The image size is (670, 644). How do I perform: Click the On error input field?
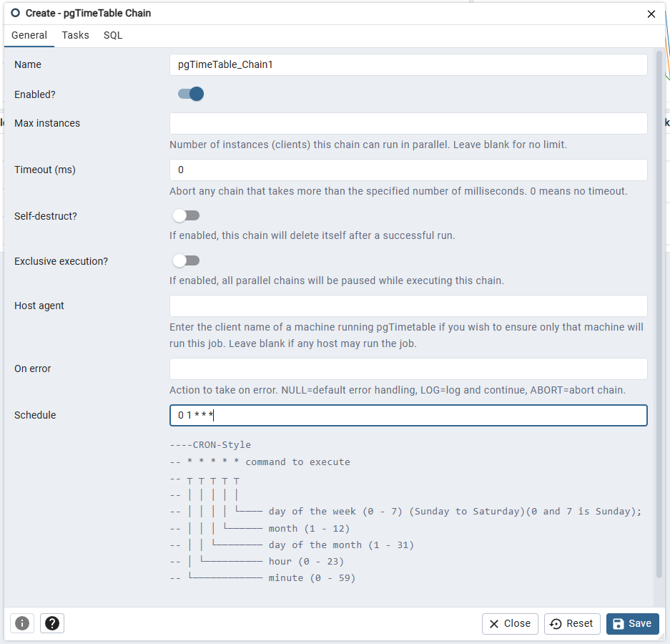pos(408,369)
